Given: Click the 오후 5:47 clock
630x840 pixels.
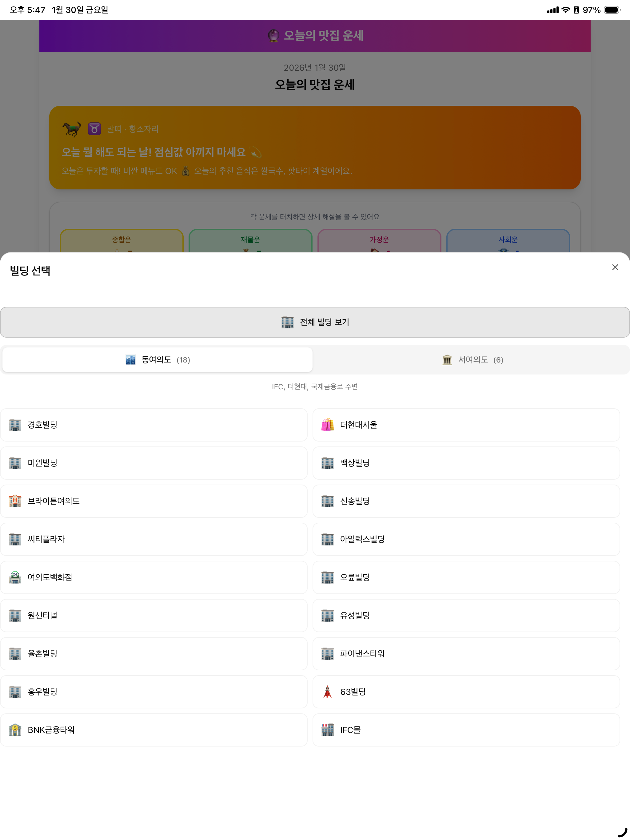Looking at the screenshot, I should (x=27, y=10).
